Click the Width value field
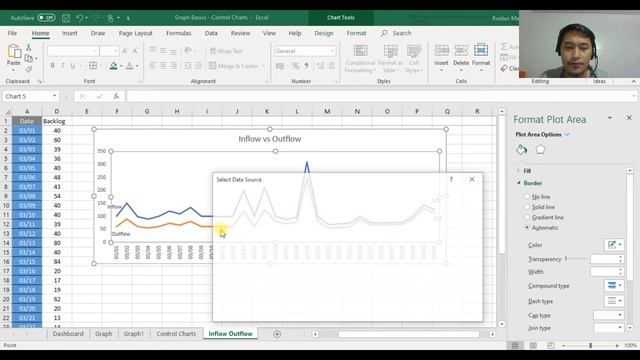Viewport: 640px width, 360px height. point(607,272)
